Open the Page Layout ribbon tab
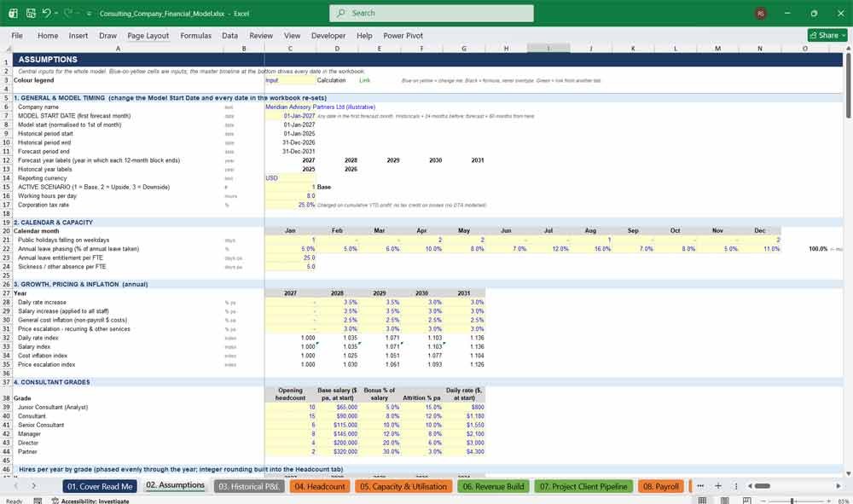 click(148, 35)
